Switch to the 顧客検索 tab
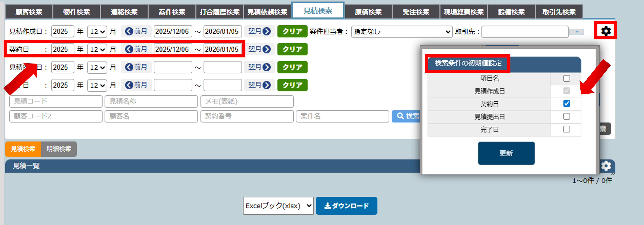The width and height of the screenshot is (644, 225). (x=29, y=12)
